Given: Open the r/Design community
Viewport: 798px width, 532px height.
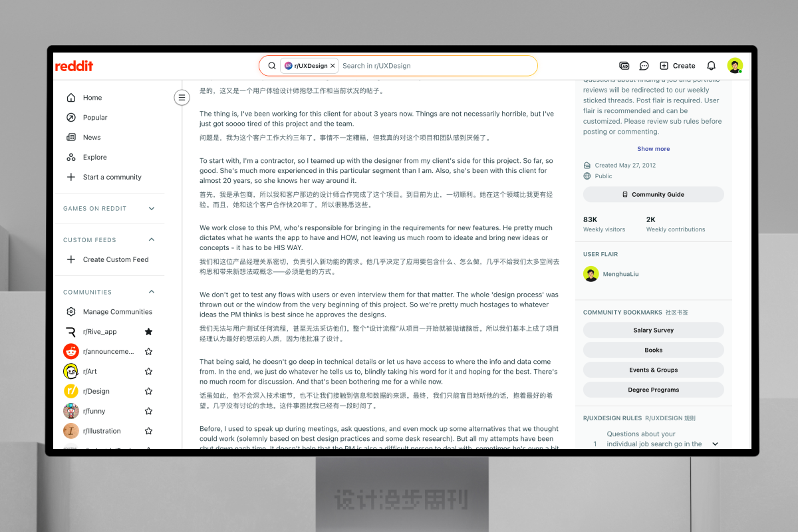Looking at the screenshot, I should click(x=96, y=392).
